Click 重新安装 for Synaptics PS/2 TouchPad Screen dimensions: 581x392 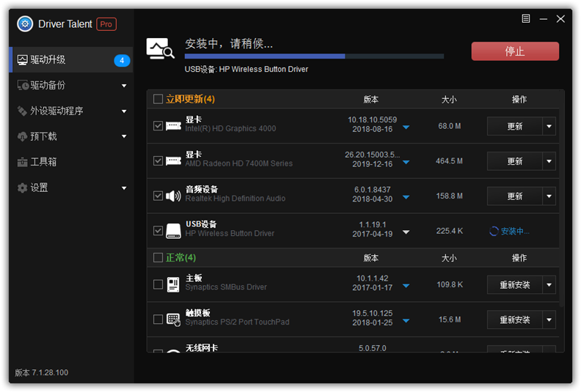pyautogui.click(x=515, y=319)
